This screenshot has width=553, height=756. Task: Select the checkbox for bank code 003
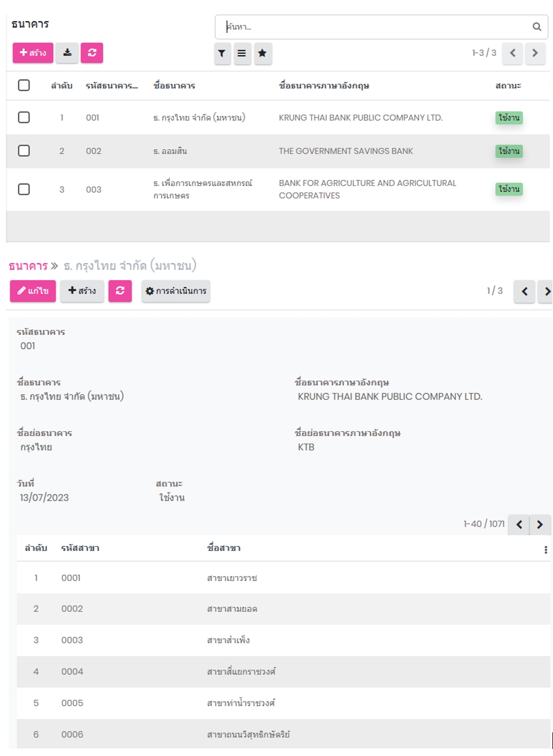[24, 189]
